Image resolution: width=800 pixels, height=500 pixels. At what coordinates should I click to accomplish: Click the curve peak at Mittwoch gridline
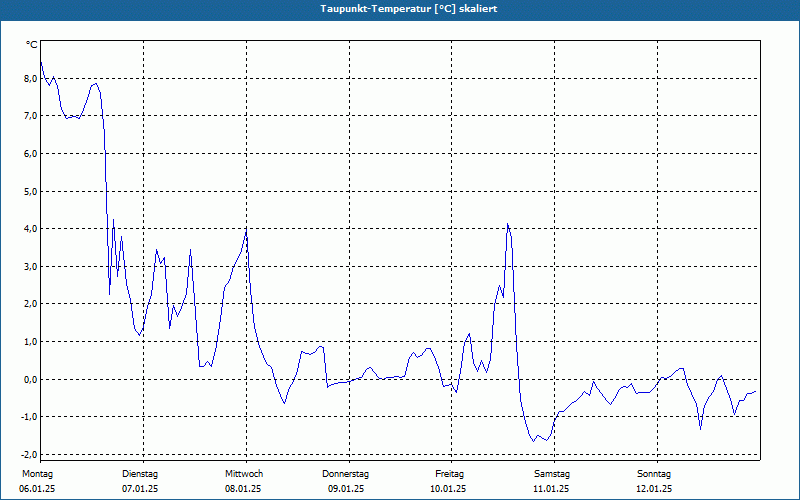[247, 228]
